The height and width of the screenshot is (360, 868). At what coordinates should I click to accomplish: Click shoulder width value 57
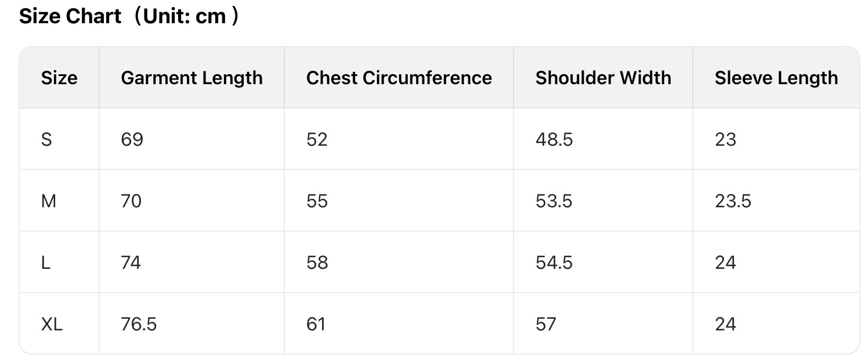[545, 324]
